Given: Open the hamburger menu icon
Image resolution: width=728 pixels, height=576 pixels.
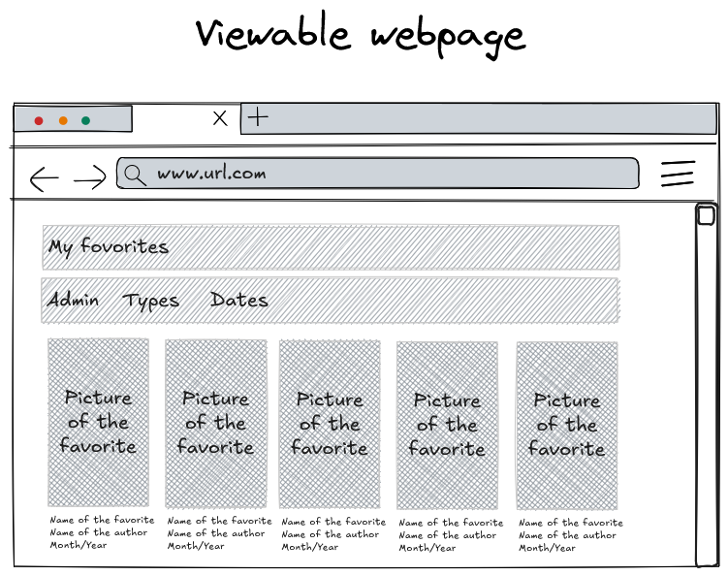Looking at the screenshot, I should coord(678,174).
